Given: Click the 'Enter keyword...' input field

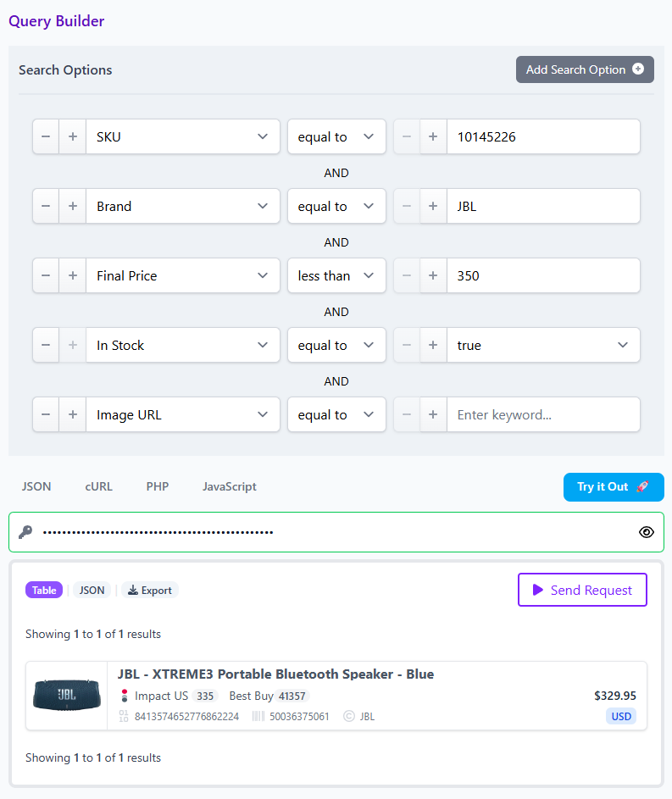Looking at the screenshot, I should (x=543, y=415).
